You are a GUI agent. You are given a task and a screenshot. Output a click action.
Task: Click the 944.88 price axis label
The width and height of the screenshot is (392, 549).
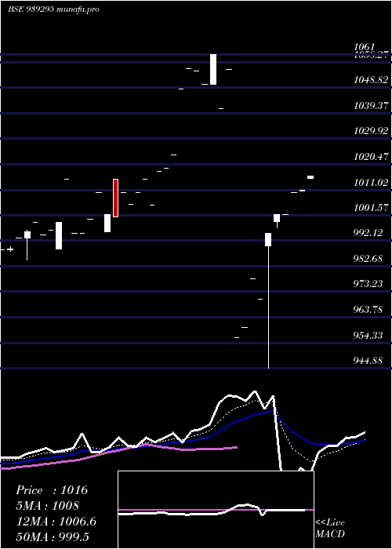(368, 361)
